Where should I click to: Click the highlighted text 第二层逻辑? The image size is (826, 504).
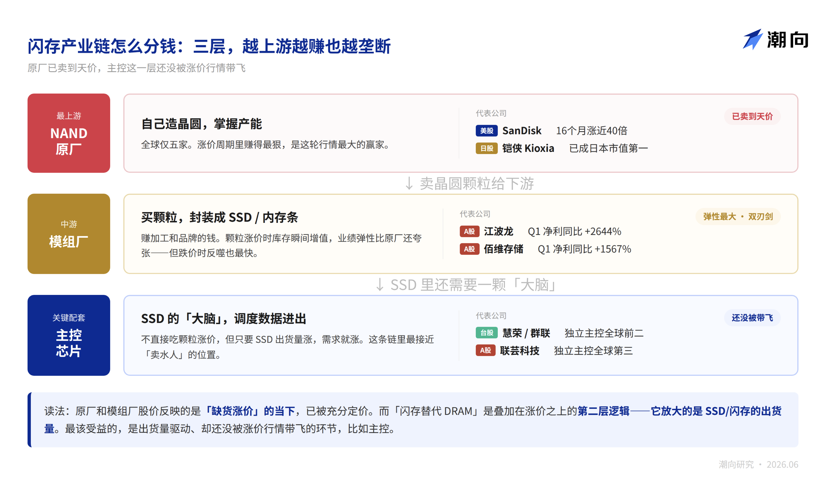(604, 411)
